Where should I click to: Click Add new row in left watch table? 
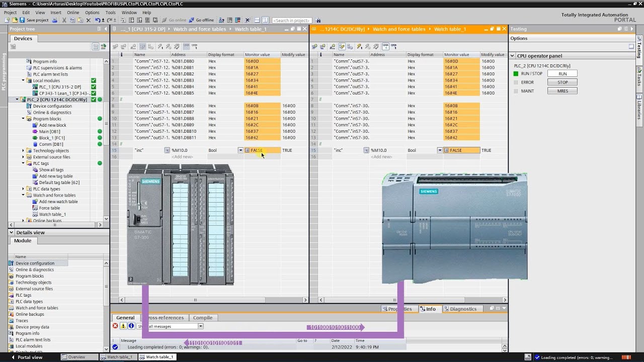point(182,157)
